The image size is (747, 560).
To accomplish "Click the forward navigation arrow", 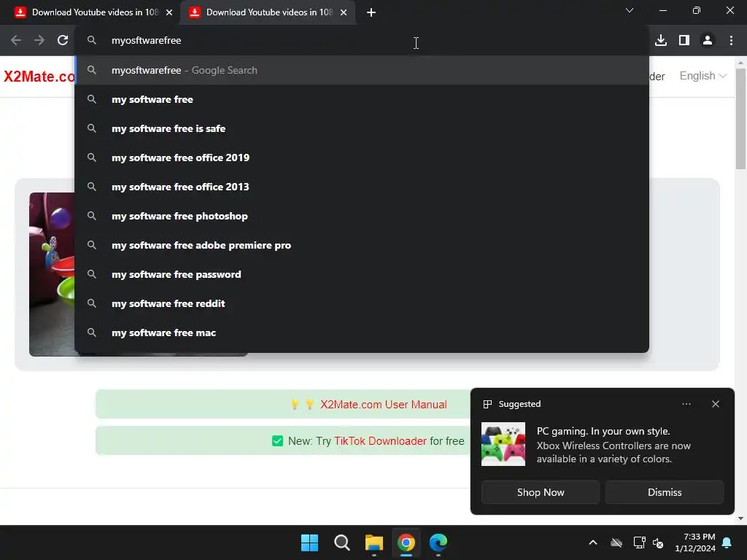I will click(39, 41).
